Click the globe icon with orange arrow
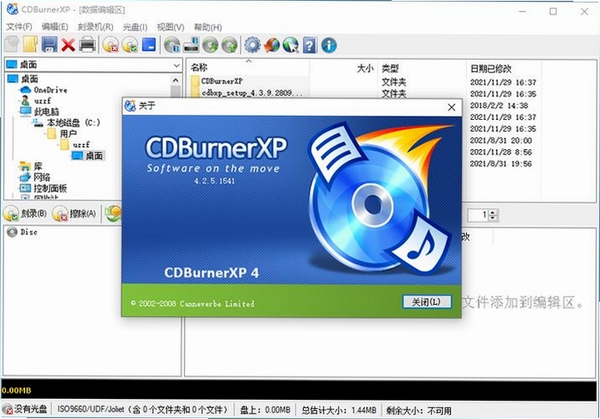 (272, 45)
